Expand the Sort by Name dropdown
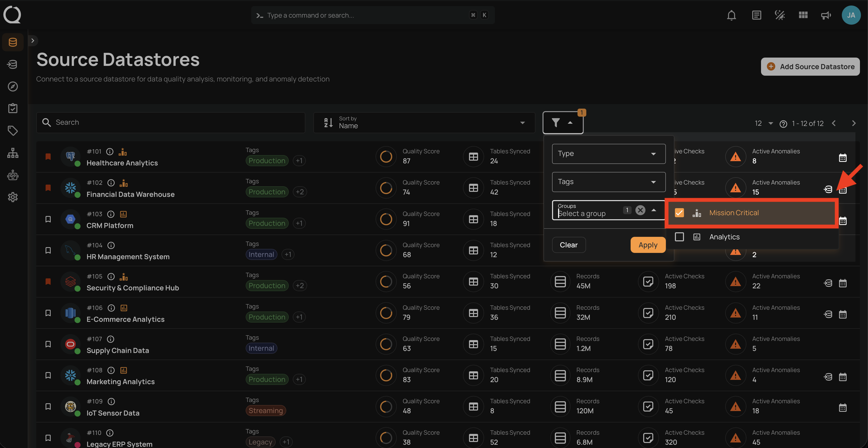The width and height of the screenshot is (868, 448). pyautogui.click(x=424, y=122)
